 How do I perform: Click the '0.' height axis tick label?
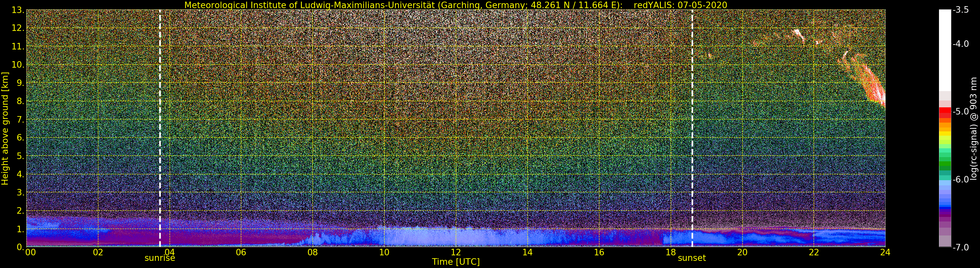point(21,247)
